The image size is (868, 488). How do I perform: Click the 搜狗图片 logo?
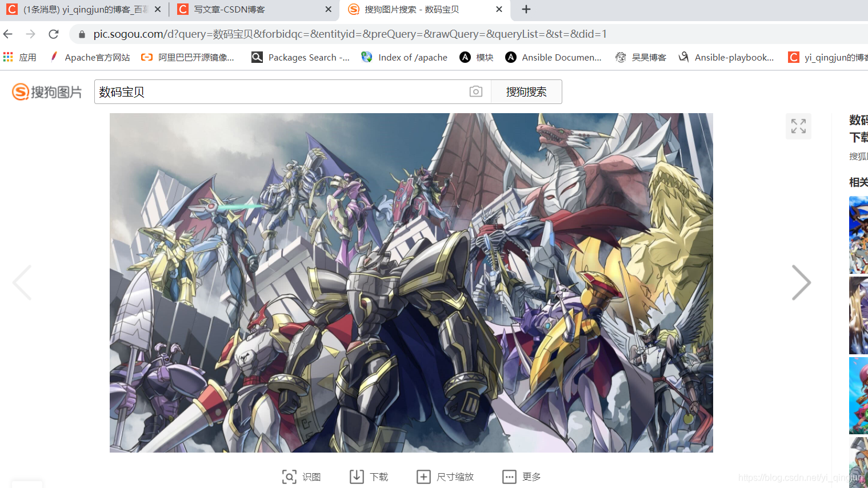point(47,91)
